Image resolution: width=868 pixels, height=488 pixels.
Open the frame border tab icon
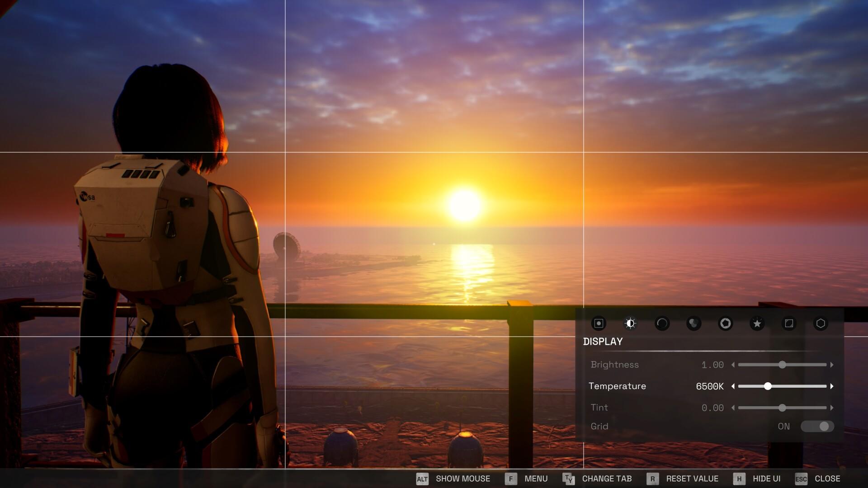788,324
